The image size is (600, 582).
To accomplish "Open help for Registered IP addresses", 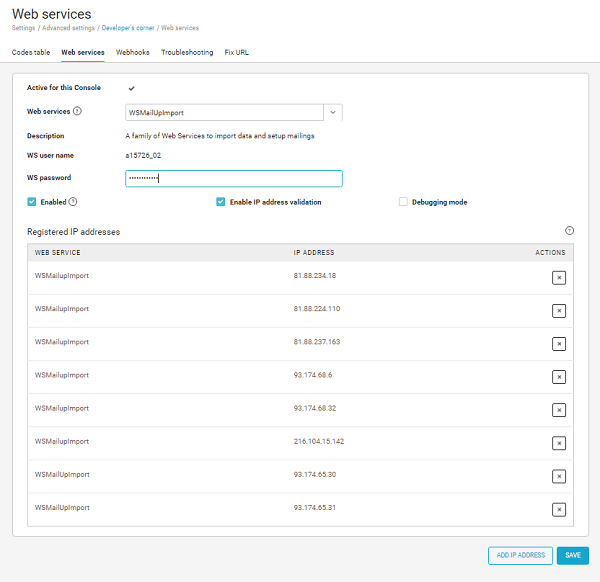I will point(569,230).
